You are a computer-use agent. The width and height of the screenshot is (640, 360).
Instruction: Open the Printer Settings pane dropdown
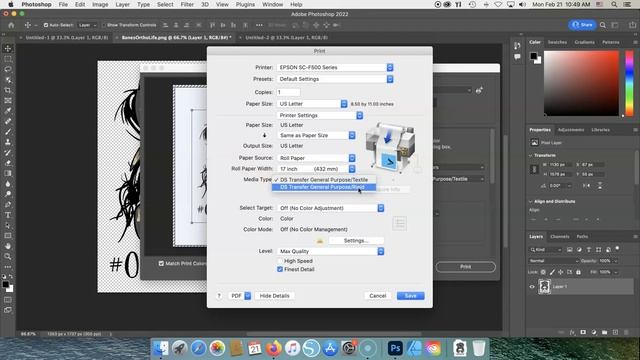[320, 116]
